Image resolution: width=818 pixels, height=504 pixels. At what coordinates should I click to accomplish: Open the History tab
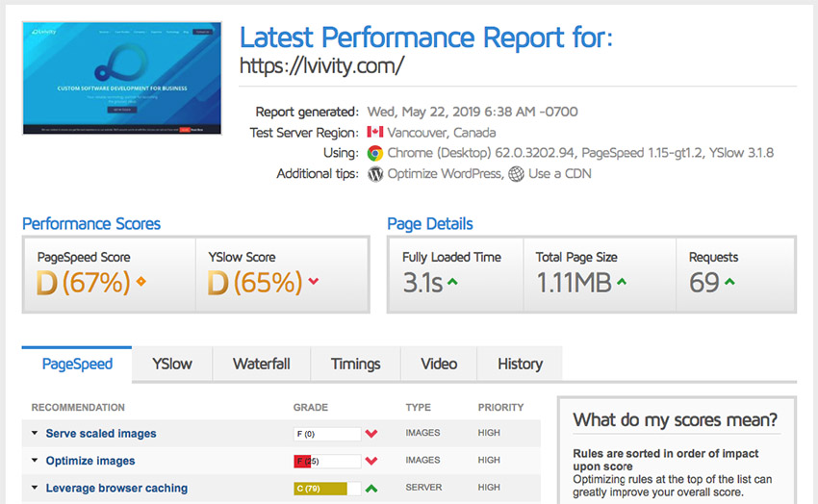(520, 364)
